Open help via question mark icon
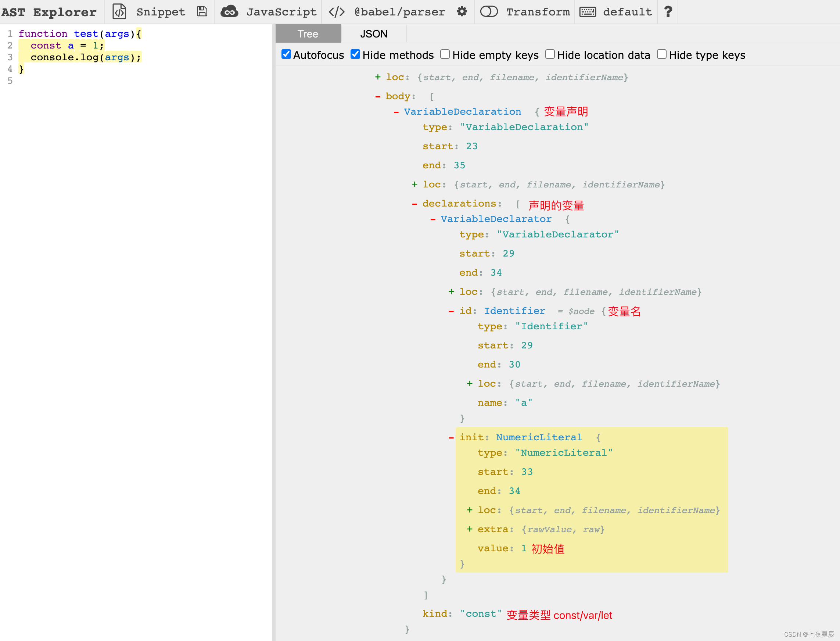 click(668, 11)
